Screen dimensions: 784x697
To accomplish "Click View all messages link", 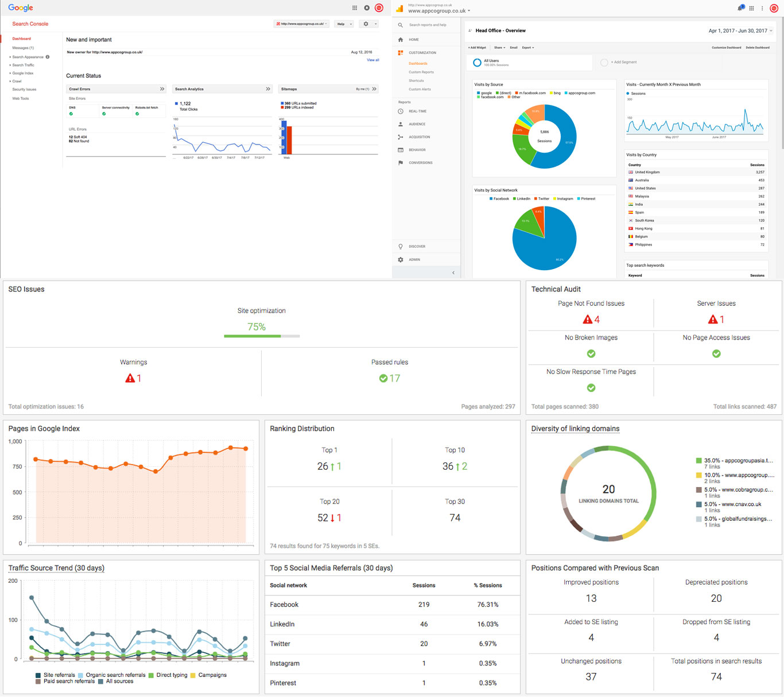I will (x=373, y=60).
